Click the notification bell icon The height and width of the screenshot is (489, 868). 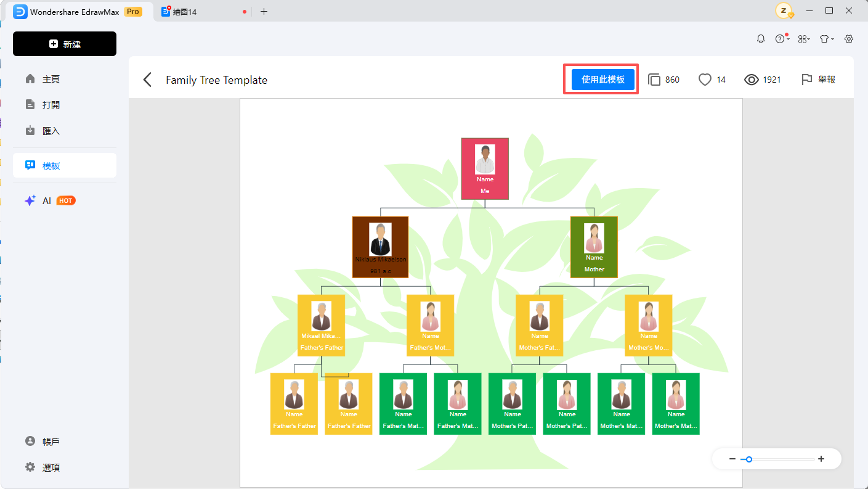761,39
